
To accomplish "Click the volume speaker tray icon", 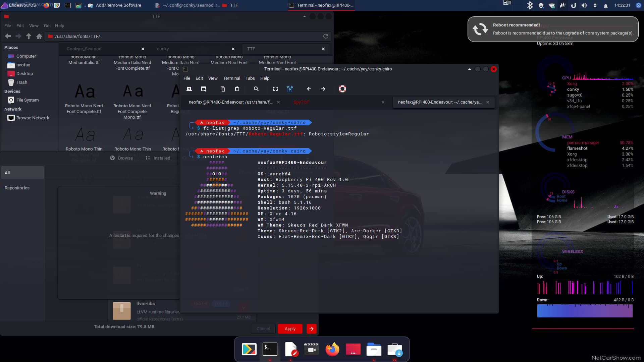I will click(584, 5).
